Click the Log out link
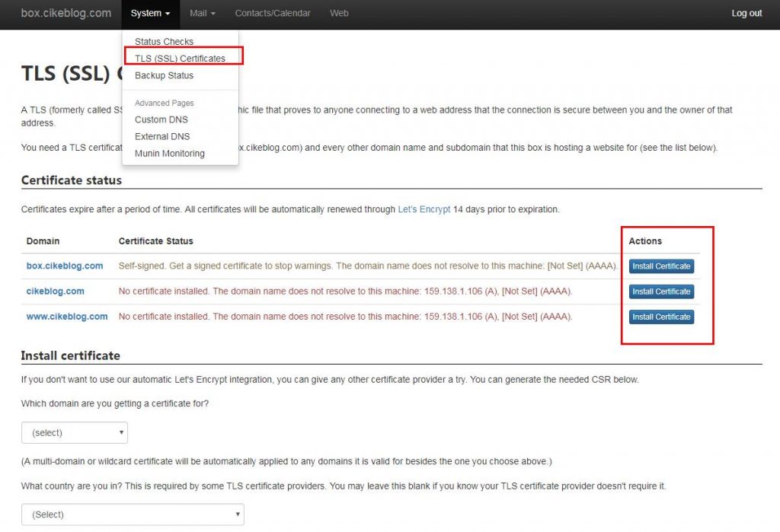The height and width of the screenshot is (532, 780). coord(746,14)
